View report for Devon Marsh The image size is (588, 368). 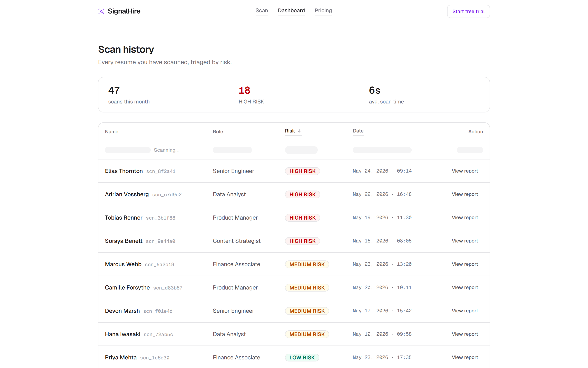coord(465,311)
